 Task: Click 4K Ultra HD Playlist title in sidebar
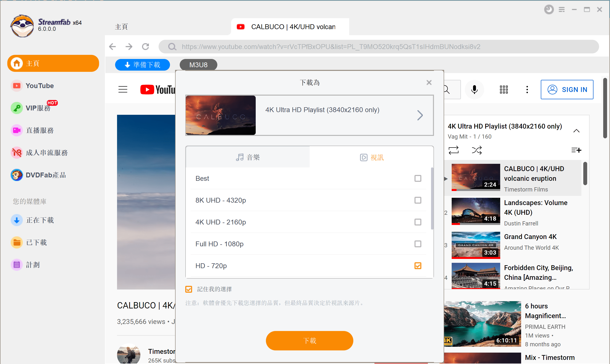505,126
